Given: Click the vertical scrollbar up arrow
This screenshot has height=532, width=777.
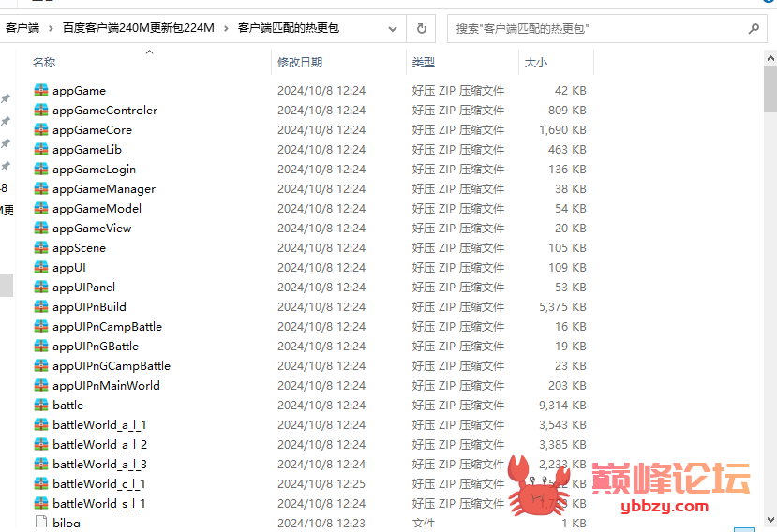Looking at the screenshot, I should 770,58.
